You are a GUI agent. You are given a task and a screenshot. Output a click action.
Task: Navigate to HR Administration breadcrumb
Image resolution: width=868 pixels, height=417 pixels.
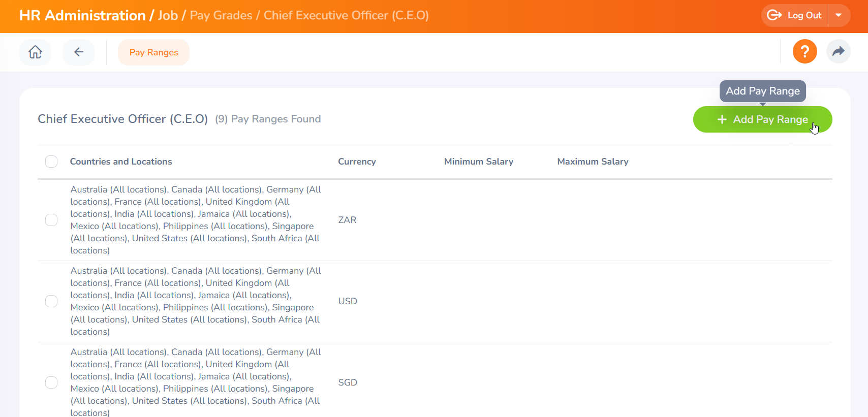point(82,15)
